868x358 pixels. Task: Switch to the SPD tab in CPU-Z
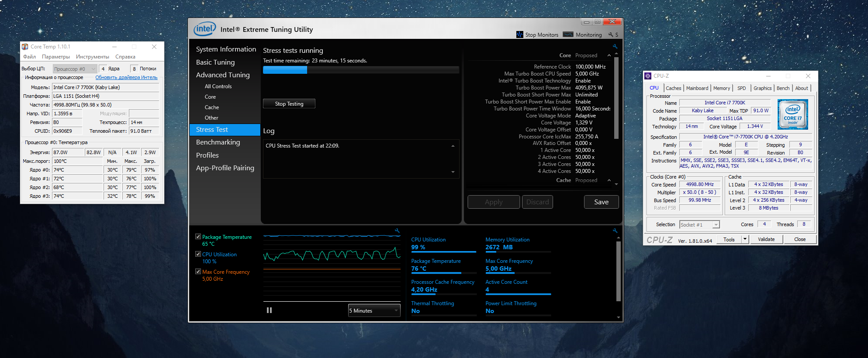742,88
